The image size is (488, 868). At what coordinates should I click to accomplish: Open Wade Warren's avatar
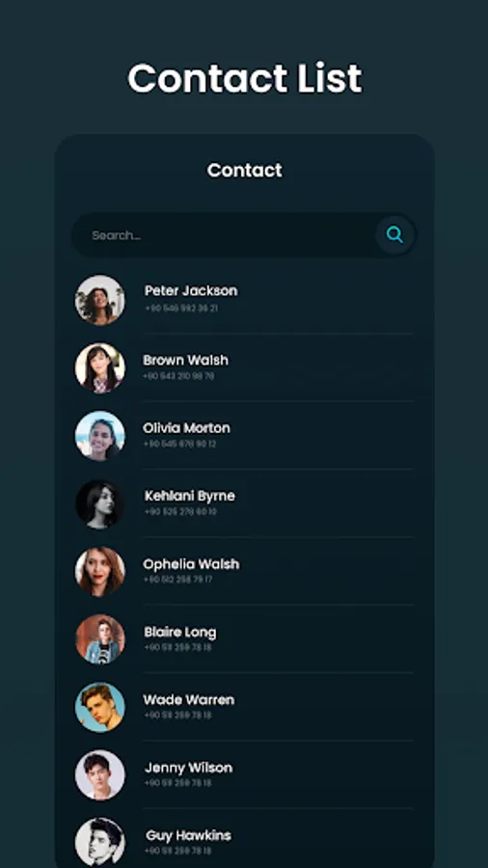(100, 708)
